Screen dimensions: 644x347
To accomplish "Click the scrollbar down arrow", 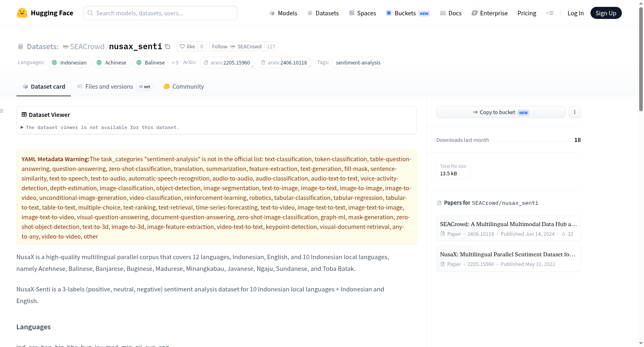I will coord(641,343).
